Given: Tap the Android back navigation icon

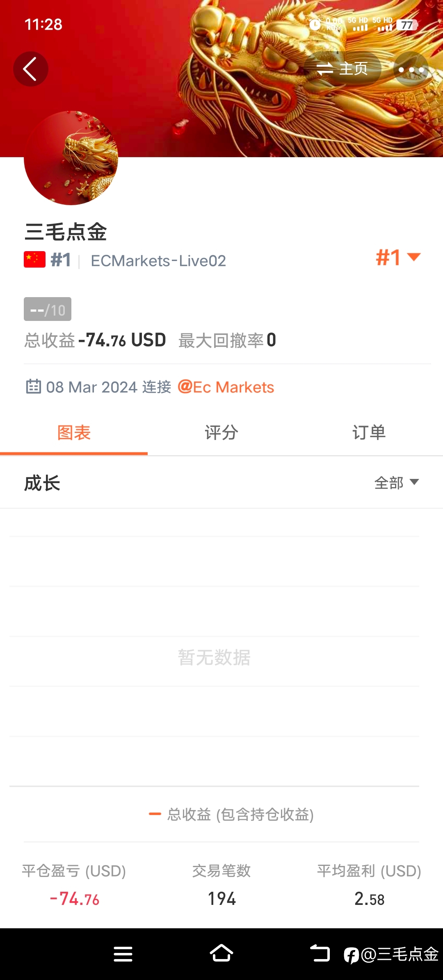Looking at the screenshot, I should click(x=320, y=953).
